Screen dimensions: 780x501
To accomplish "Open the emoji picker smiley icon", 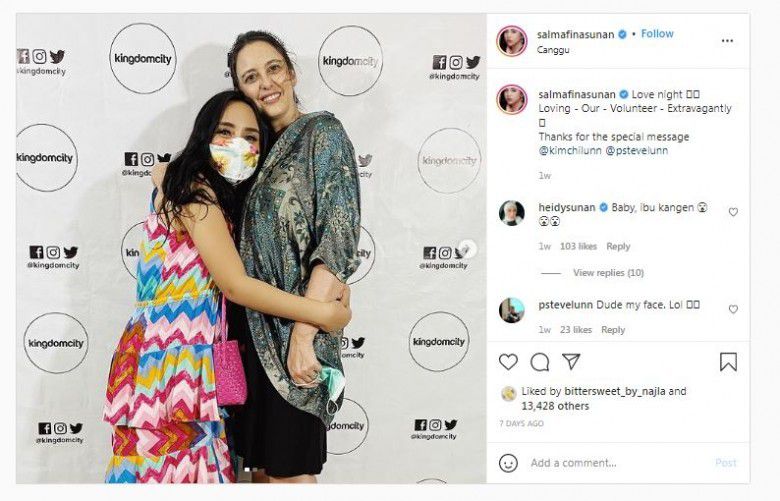I will (x=508, y=463).
